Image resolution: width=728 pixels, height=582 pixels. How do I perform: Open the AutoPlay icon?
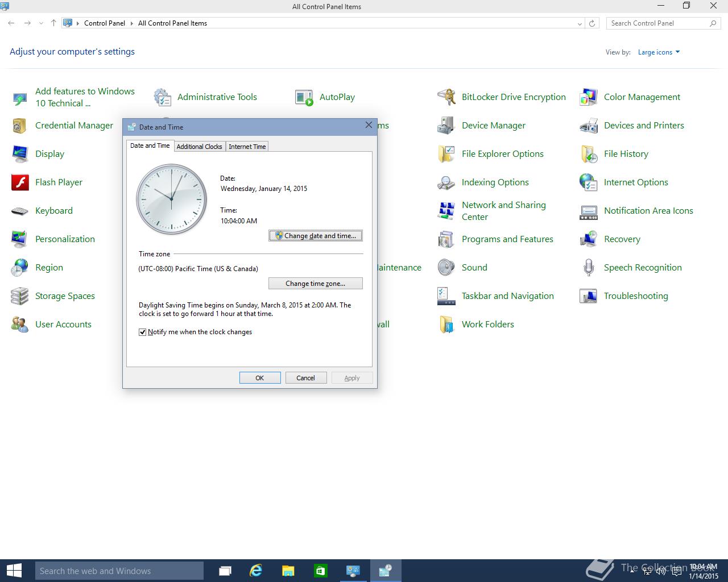click(304, 97)
